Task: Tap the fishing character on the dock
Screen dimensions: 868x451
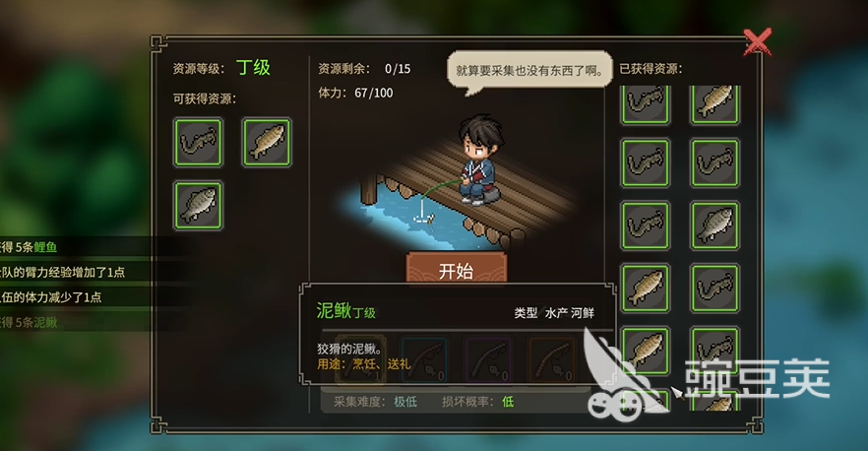Action: pyautogui.click(x=479, y=161)
